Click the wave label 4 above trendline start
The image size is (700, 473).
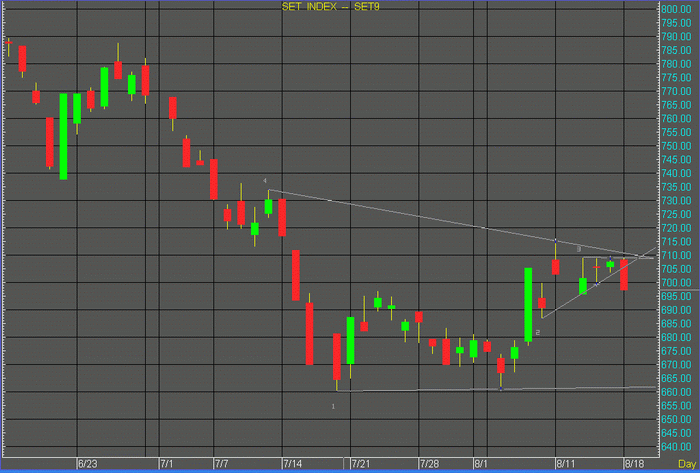265,181
